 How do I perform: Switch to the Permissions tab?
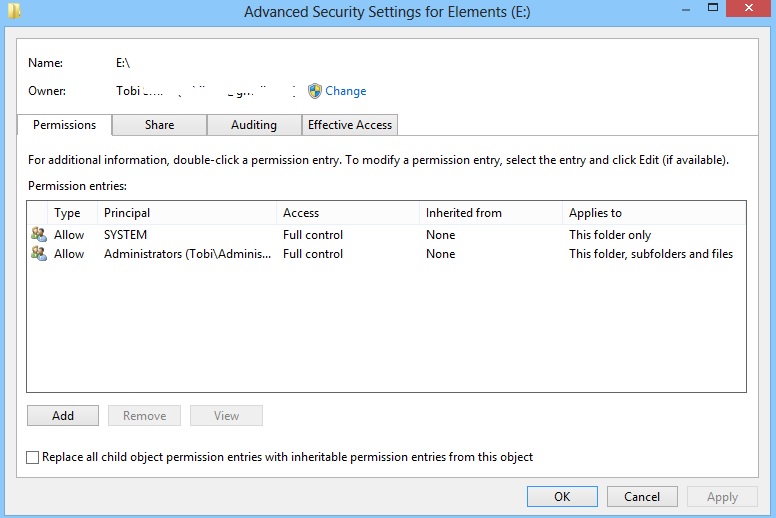(65, 125)
